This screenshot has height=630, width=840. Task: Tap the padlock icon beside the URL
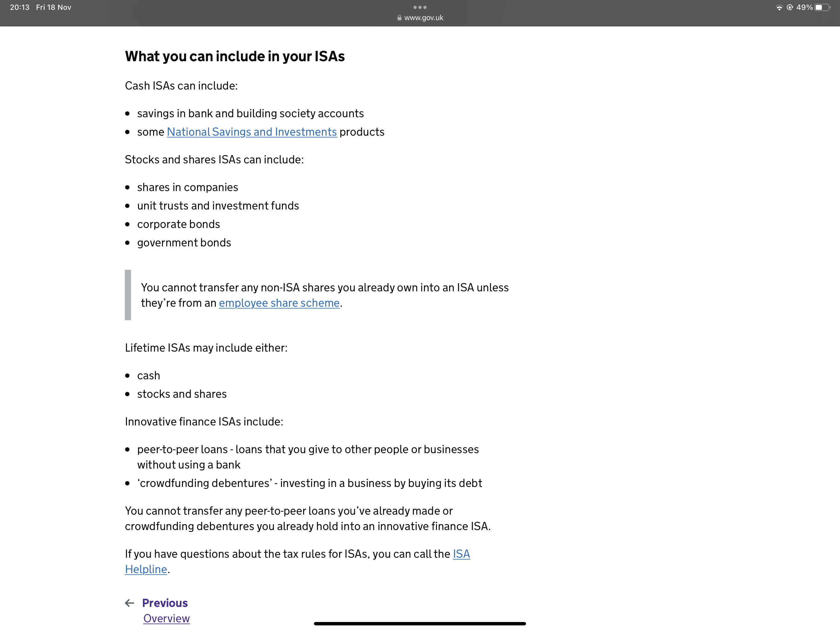coord(399,18)
